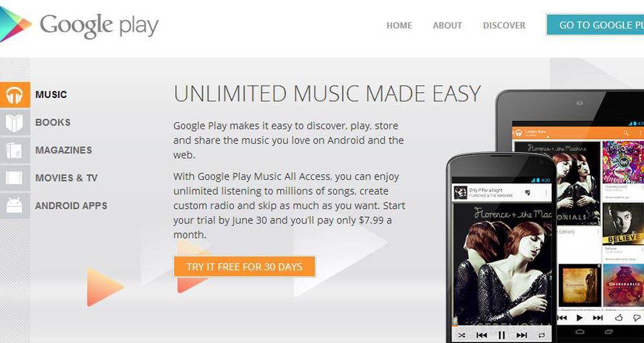Click the Go To Google Play button
Image resolution: width=644 pixels, height=343 pixels.
point(595,24)
